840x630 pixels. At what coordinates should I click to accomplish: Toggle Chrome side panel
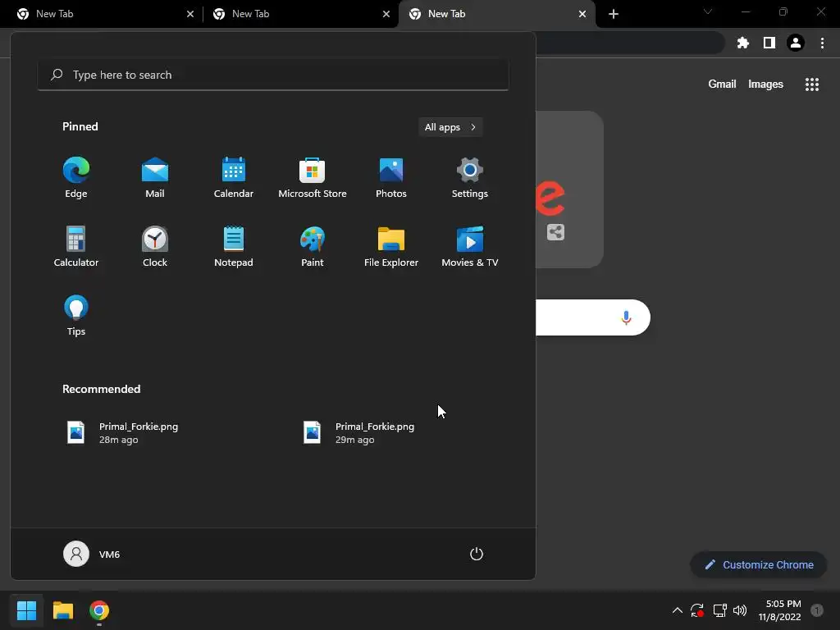(769, 43)
